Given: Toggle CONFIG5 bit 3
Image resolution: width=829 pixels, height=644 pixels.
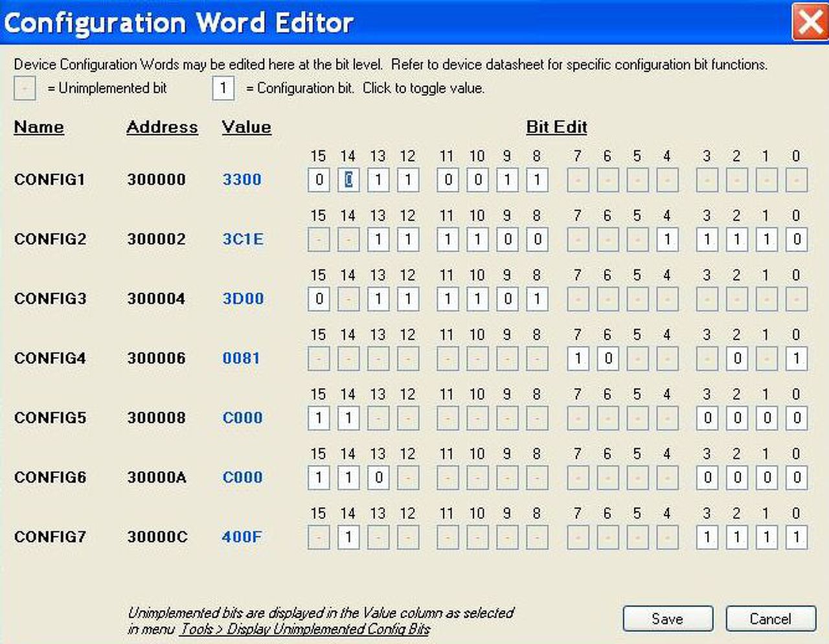Looking at the screenshot, I should (707, 418).
